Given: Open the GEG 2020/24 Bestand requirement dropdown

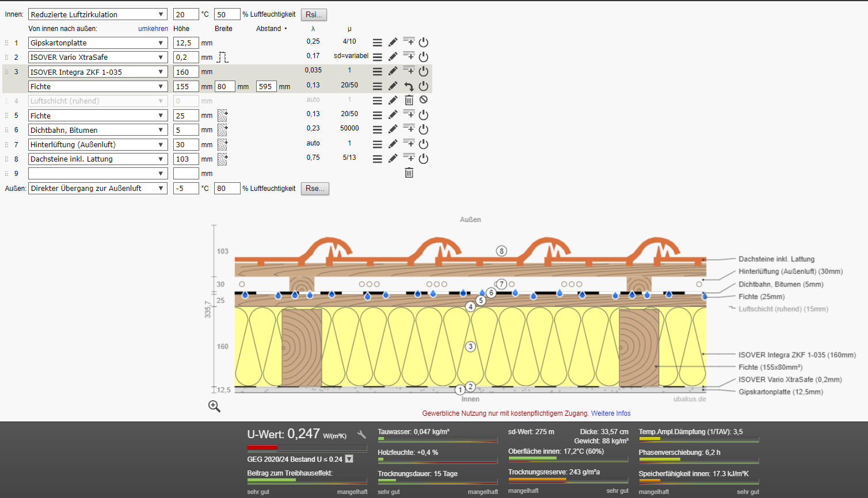Looking at the screenshot, I should [x=349, y=459].
